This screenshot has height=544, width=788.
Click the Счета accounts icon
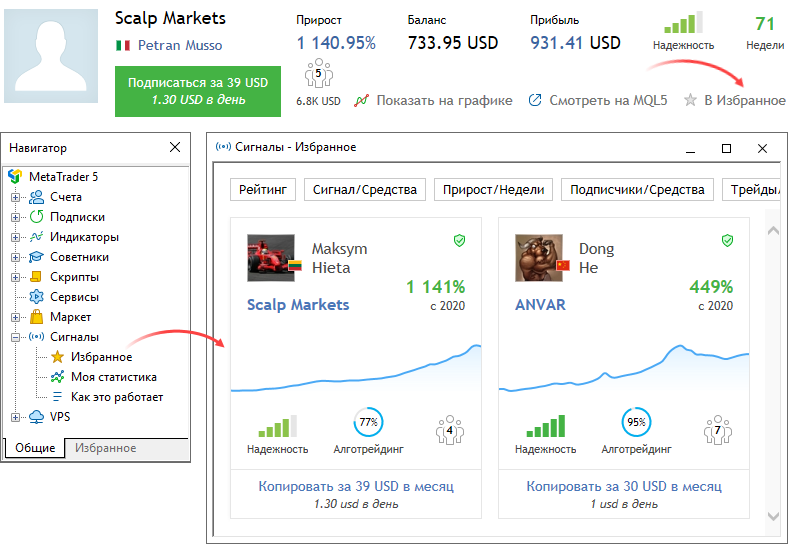coord(36,197)
